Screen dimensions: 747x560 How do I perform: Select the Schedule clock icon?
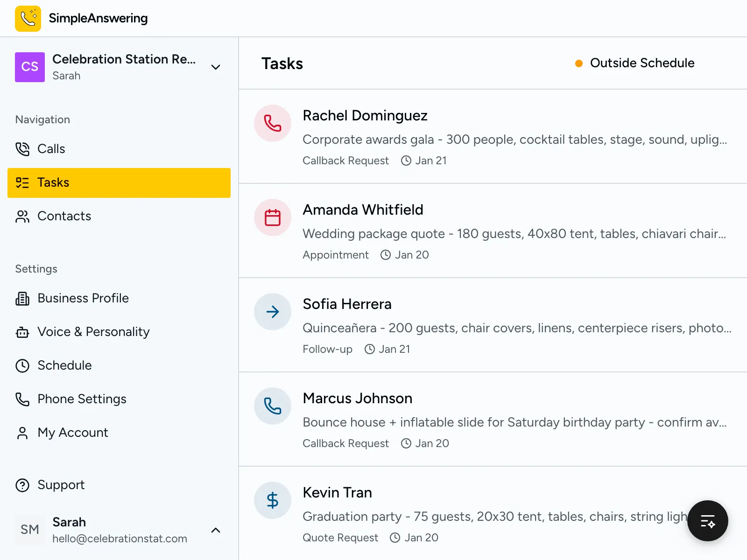click(22, 365)
